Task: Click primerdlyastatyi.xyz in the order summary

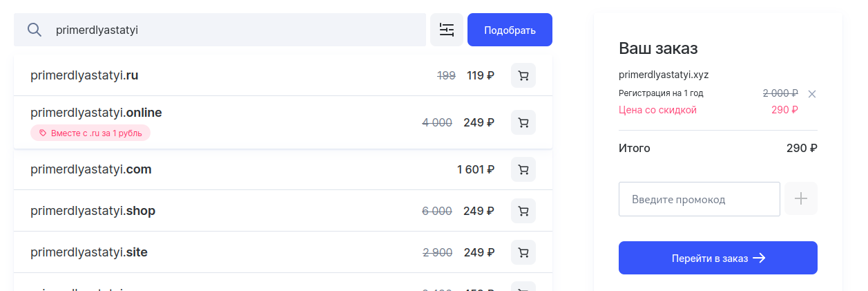Action: [664, 75]
